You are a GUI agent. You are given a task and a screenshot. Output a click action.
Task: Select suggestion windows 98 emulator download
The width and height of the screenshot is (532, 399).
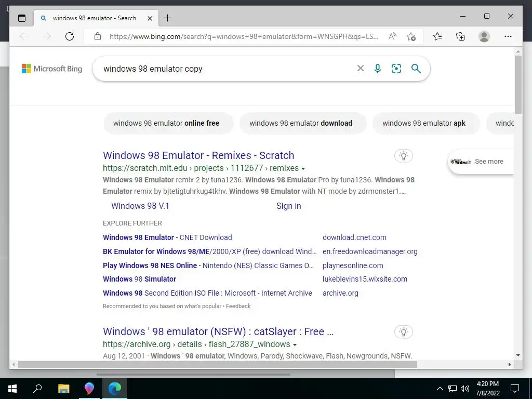click(303, 123)
